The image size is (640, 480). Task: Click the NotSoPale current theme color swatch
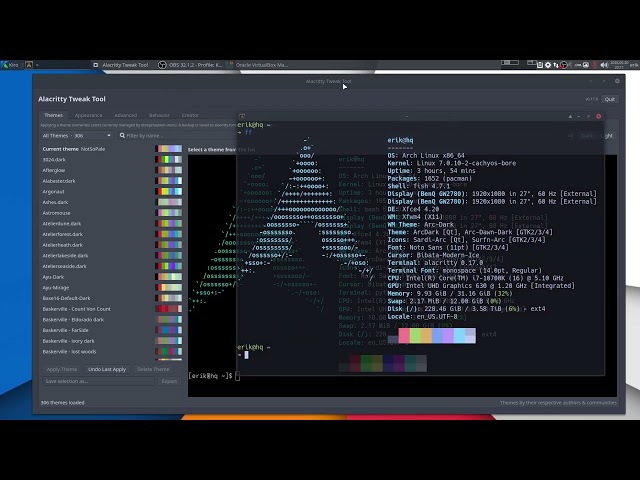click(169, 149)
